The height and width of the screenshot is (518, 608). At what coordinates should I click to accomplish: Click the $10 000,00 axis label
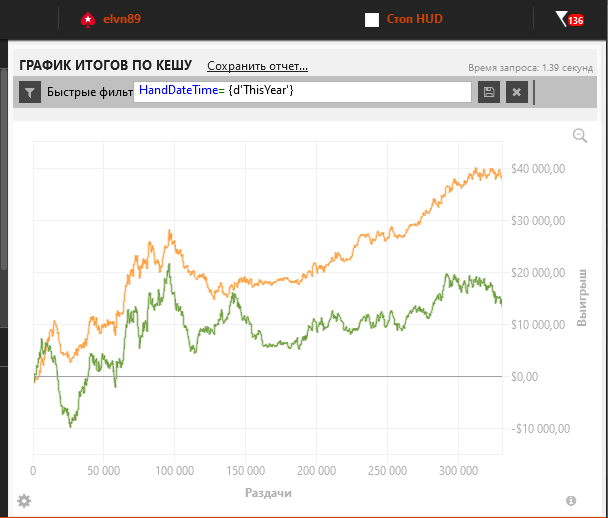[x=538, y=325]
